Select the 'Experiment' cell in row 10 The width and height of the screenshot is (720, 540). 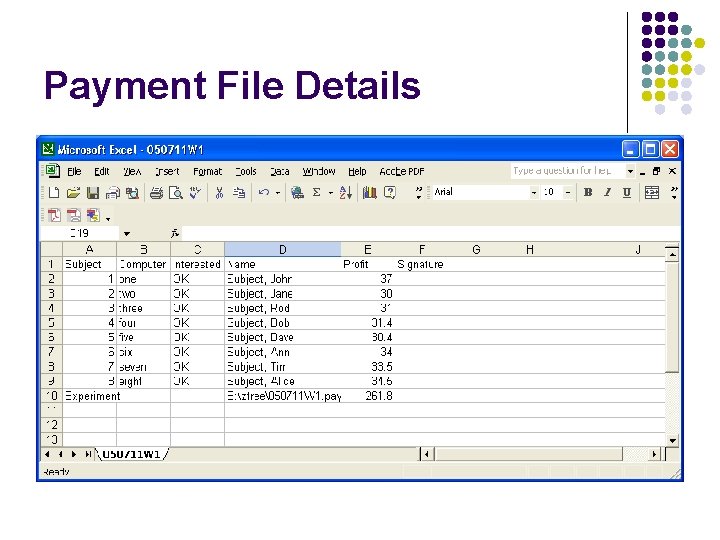click(89, 396)
